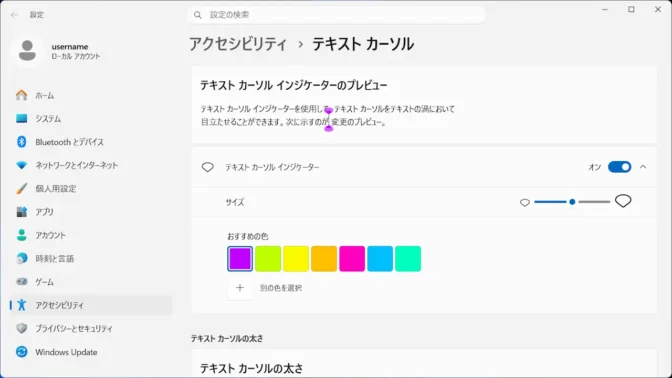Select the turquoise recommended color
The height and width of the screenshot is (378, 672).
tap(408, 258)
